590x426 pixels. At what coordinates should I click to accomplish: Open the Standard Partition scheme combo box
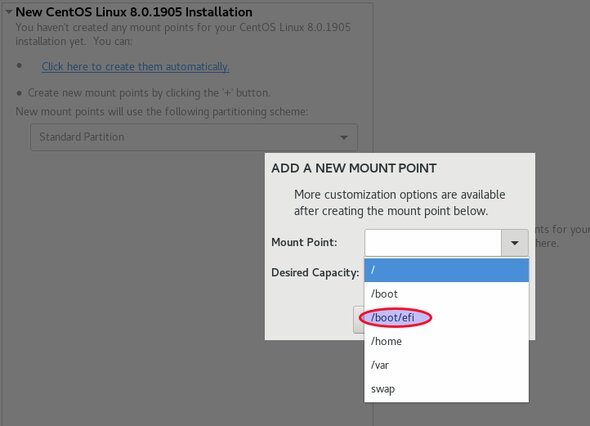(x=194, y=137)
